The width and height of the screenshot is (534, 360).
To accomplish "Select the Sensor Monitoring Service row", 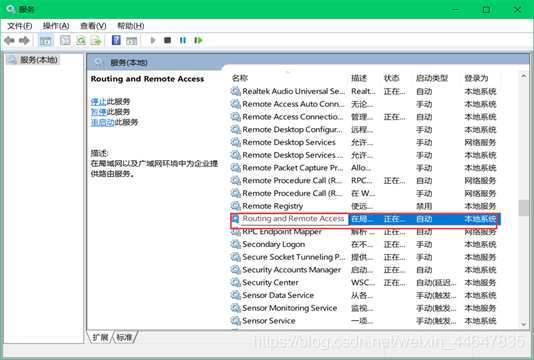I will click(x=364, y=308).
